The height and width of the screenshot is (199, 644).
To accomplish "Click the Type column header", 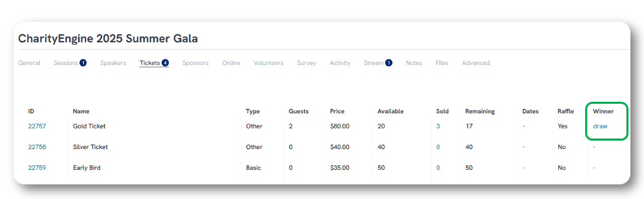I will (x=253, y=111).
